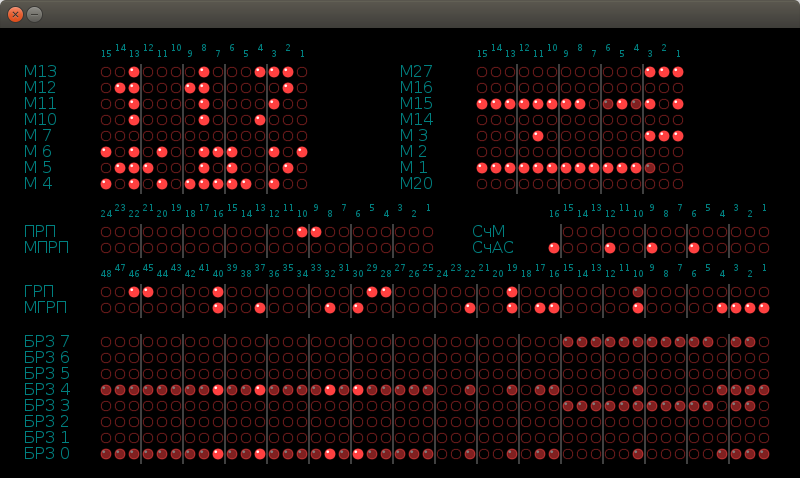The image size is (800, 478).
Task: Select the M27 register label
Action: pyautogui.click(x=416, y=71)
